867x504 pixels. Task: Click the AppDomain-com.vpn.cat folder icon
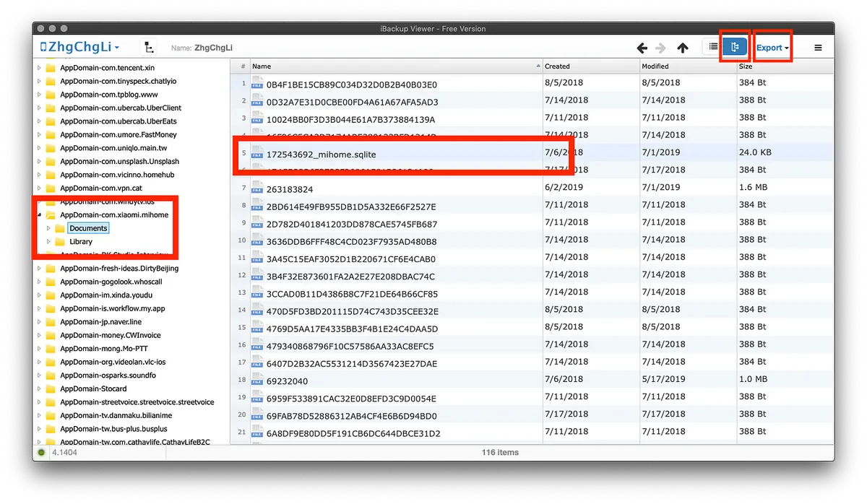click(51, 188)
